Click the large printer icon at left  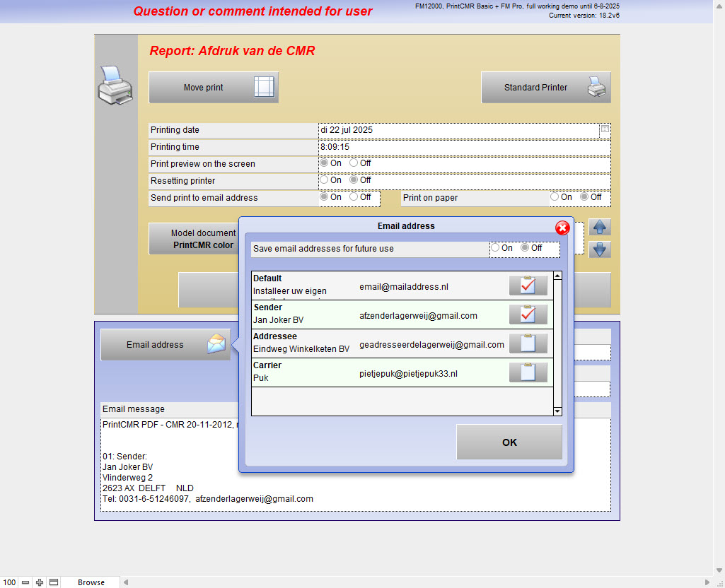click(114, 85)
